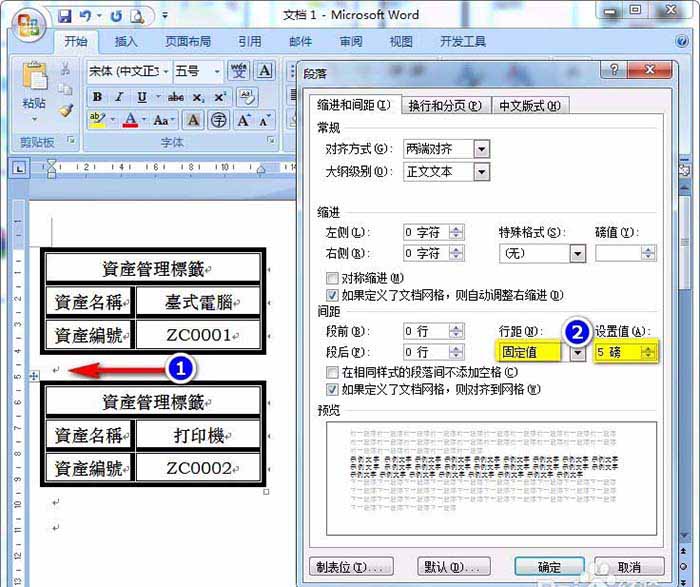Redo the last action
The image size is (700, 587).
(116, 17)
